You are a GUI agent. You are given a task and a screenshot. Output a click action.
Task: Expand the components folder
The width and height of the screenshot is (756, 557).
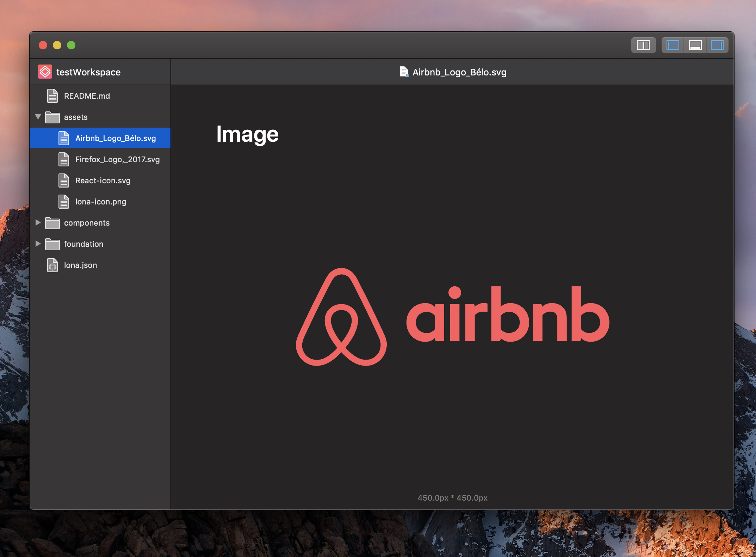coord(38,222)
